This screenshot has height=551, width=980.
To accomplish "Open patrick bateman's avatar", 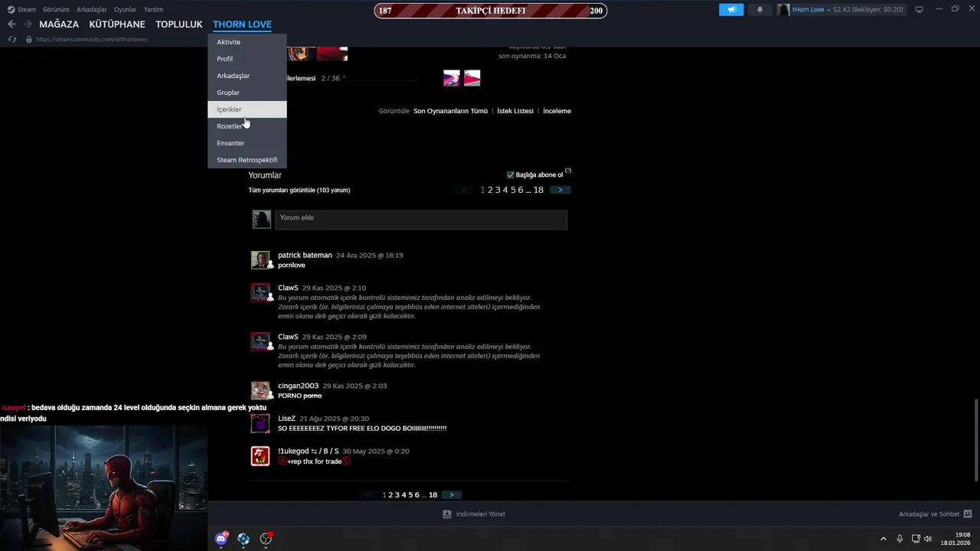I will [x=260, y=259].
